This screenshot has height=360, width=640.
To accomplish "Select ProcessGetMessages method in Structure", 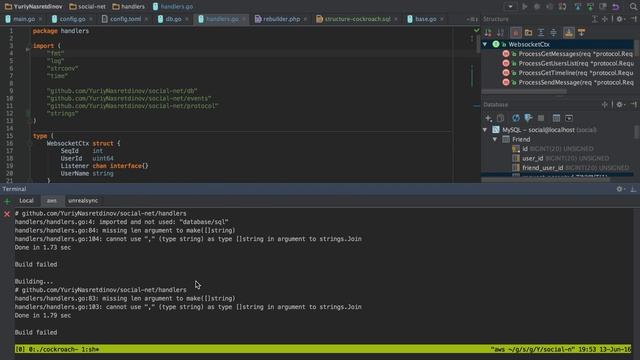I will click(x=569, y=54).
